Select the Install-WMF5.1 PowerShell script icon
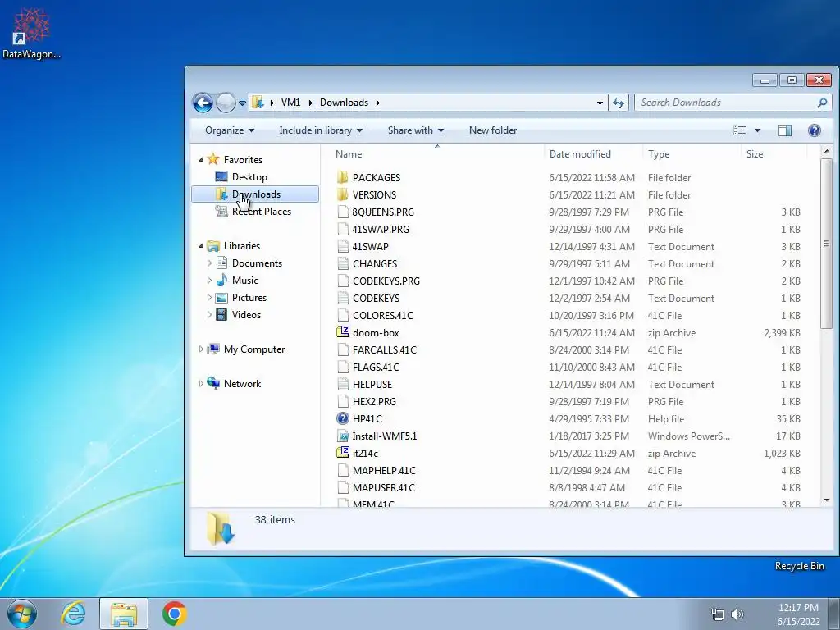Viewport: 840px width, 630px height. (343, 436)
